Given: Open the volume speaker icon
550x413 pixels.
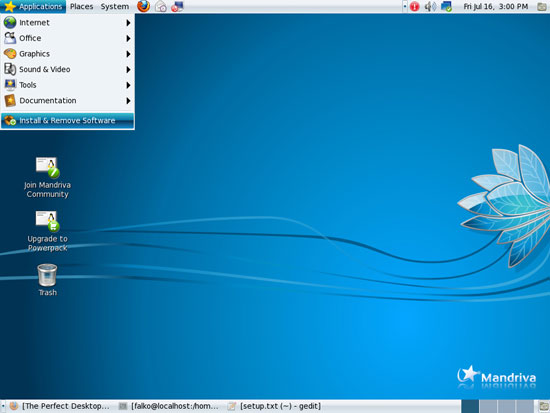Looking at the screenshot, I should 430,6.
